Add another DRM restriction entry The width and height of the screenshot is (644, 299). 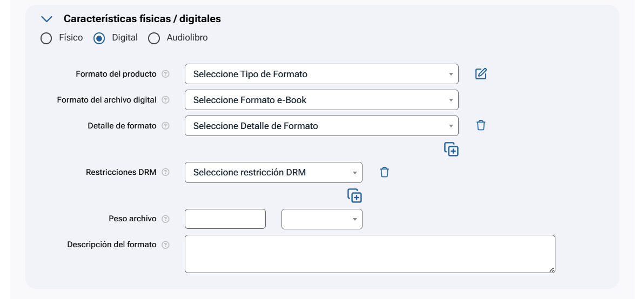(x=354, y=196)
